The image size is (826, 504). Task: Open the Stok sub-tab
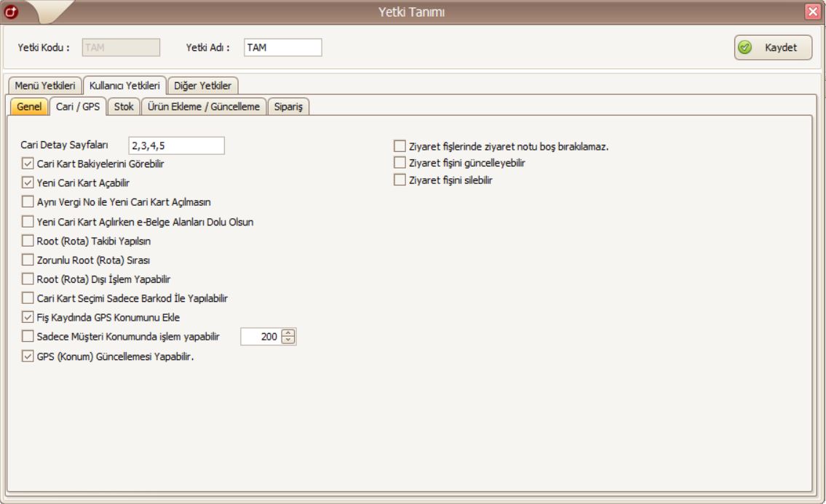point(124,106)
